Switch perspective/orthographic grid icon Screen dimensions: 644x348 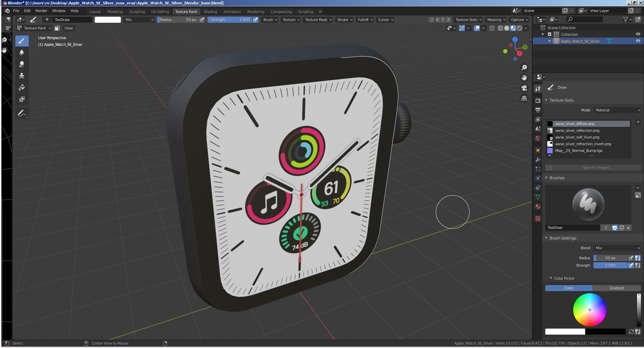(524, 98)
